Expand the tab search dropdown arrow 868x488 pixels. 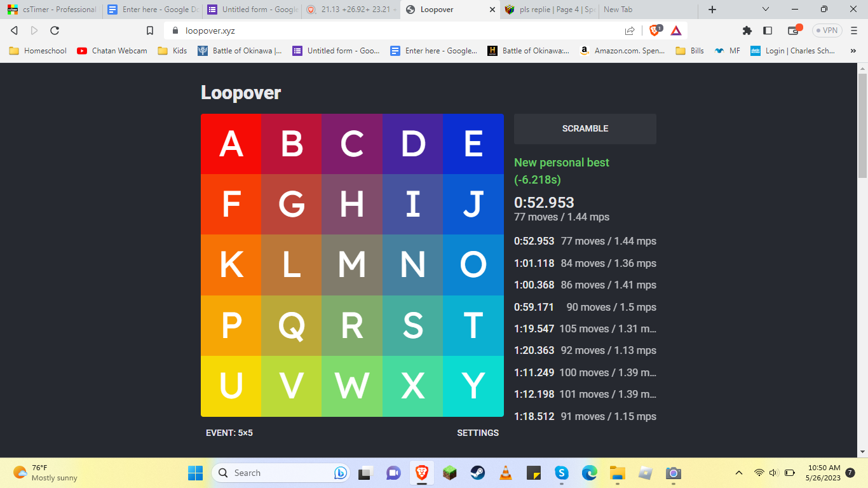tap(765, 10)
